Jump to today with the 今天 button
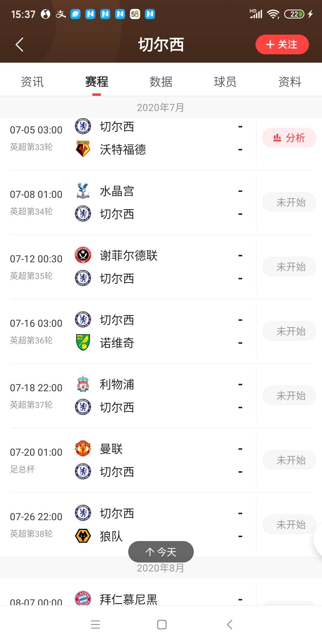Screen dimensions: 322x644 (161, 552)
